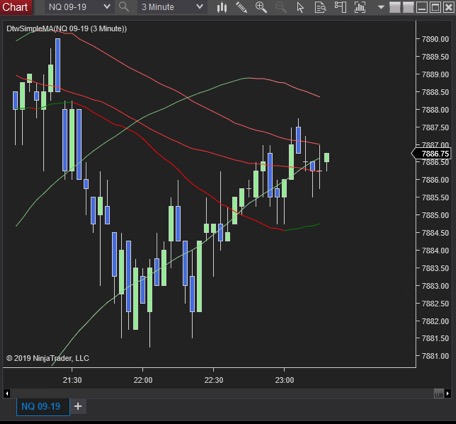Click the 7886.75 current price marker
The width and height of the screenshot is (456, 424).
pyautogui.click(x=432, y=154)
